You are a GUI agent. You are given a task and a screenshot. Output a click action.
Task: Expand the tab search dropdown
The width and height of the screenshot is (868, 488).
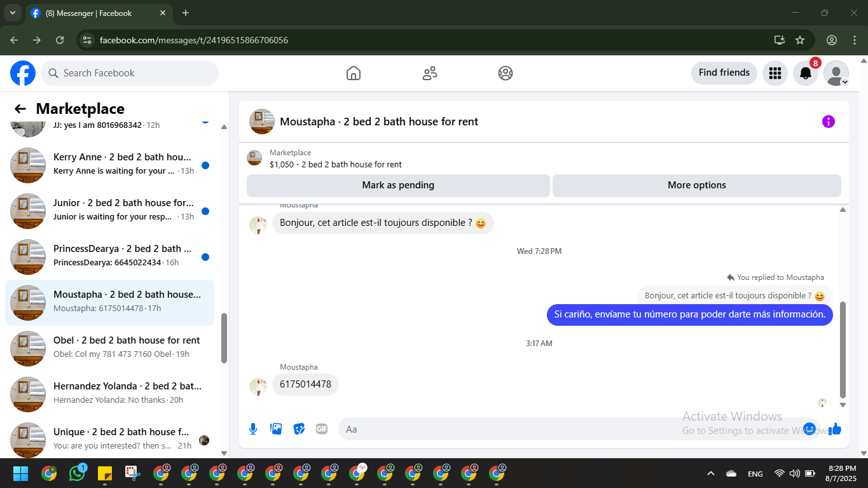[x=12, y=13]
